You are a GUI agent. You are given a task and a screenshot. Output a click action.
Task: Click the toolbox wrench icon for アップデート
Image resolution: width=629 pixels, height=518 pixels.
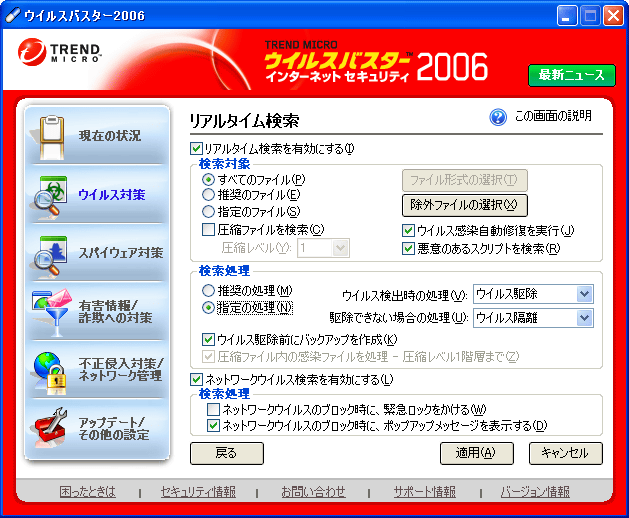[51, 427]
